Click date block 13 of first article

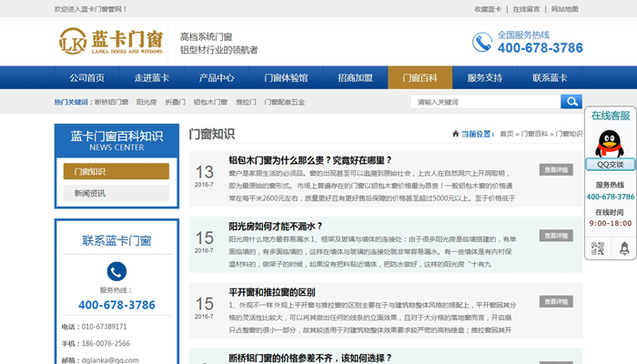pyautogui.click(x=204, y=176)
